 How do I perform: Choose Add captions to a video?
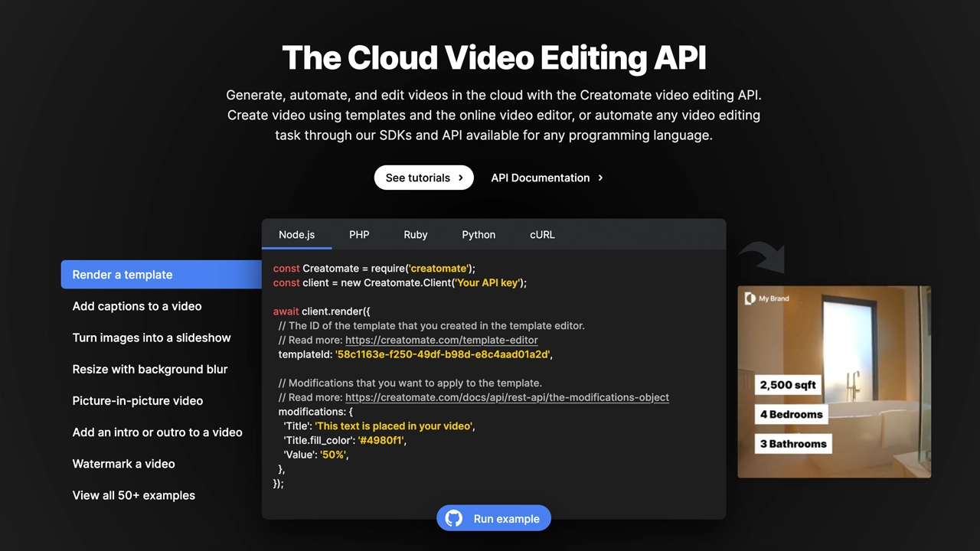pyautogui.click(x=137, y=306)
